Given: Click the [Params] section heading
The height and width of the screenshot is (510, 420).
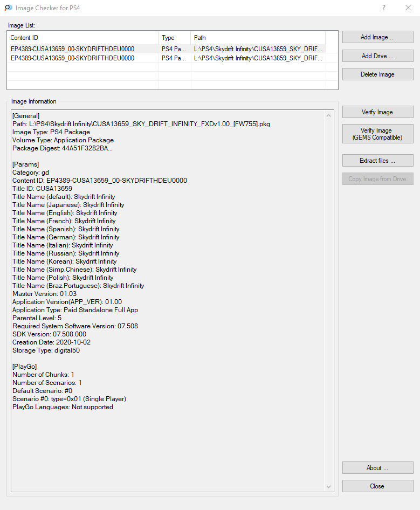Looking at the screenshot, I should point(26,164).
